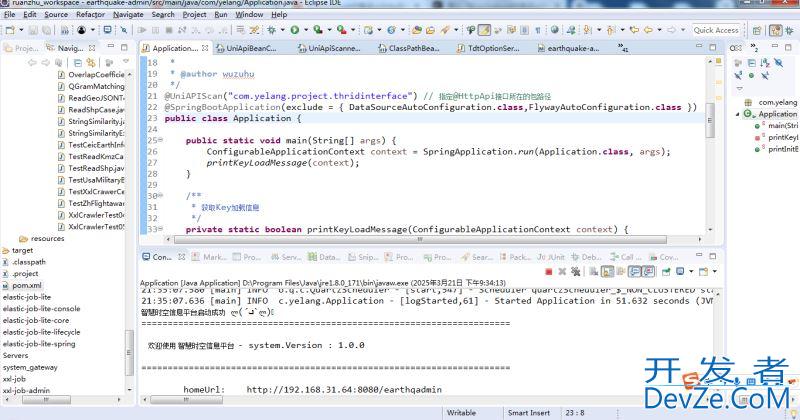Open the File menu
Screen dimensions: 800x420
[9, 14]
